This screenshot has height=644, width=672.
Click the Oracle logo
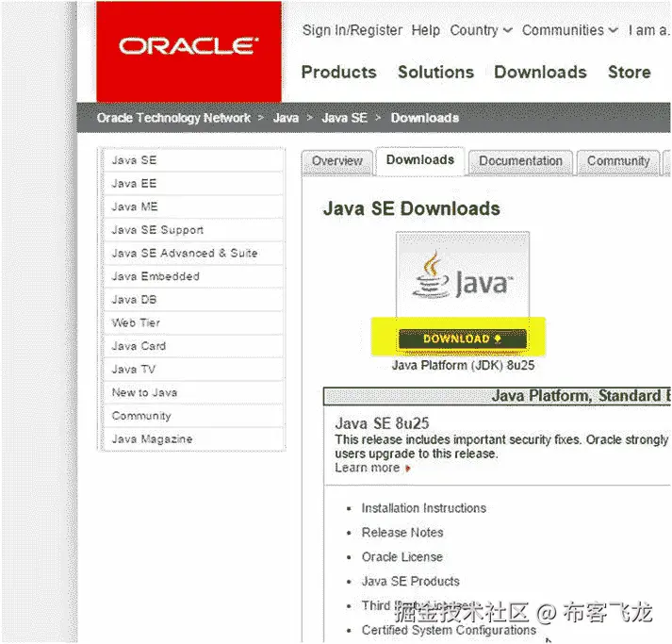pyautogui.click(x=188, y=52)
